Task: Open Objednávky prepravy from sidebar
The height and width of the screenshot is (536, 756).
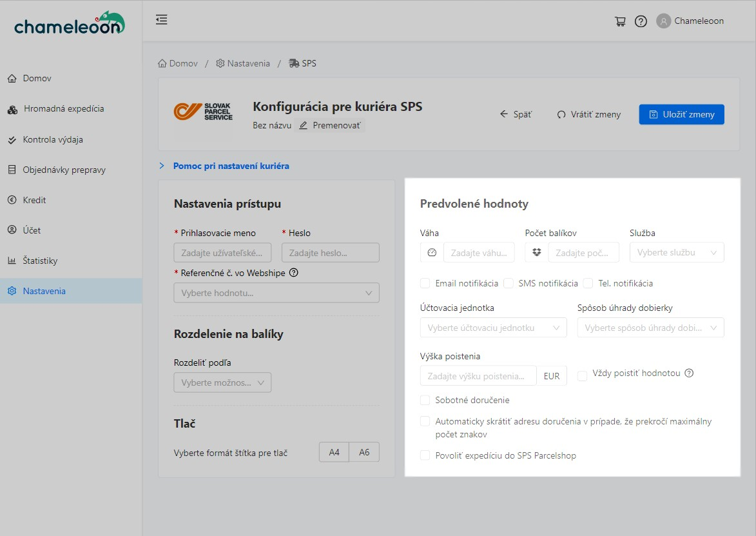Action: [x=64, y=170]
